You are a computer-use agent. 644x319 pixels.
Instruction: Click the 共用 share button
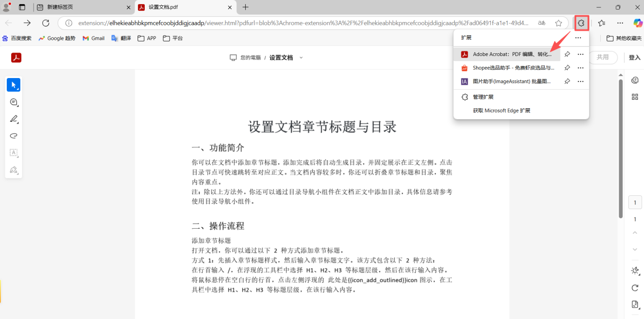point(603,57)
